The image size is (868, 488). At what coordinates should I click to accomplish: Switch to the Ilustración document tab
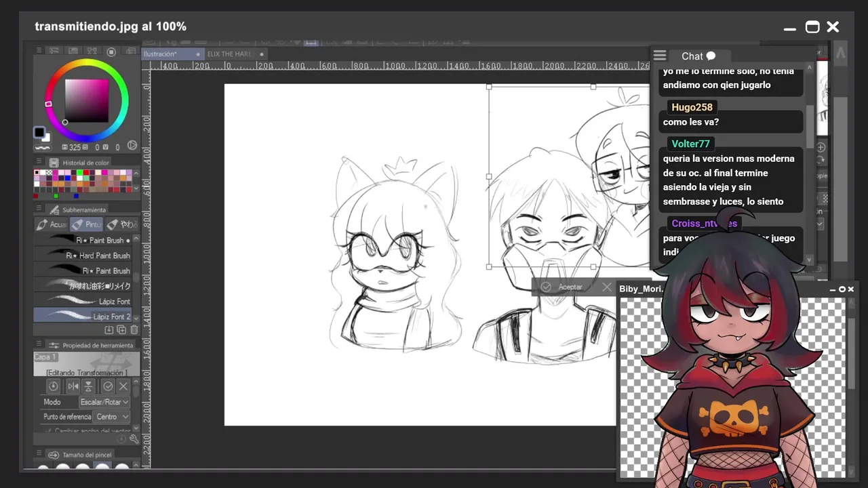(x=172, y=54)
